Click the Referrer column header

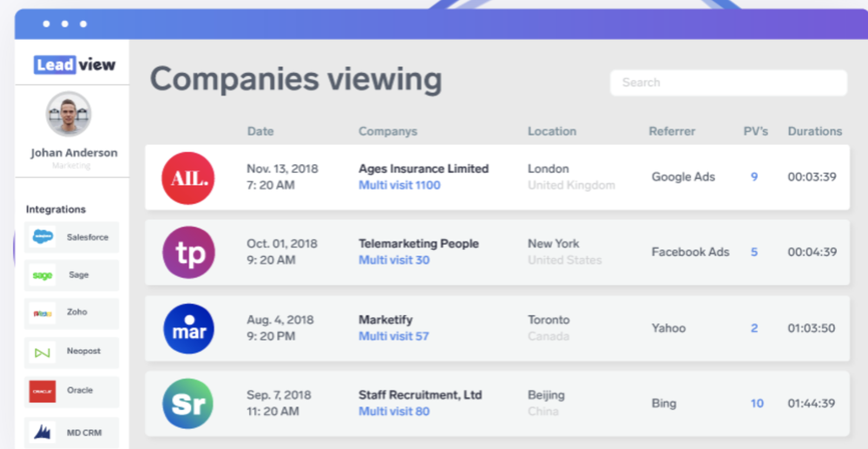coord(672,131)
